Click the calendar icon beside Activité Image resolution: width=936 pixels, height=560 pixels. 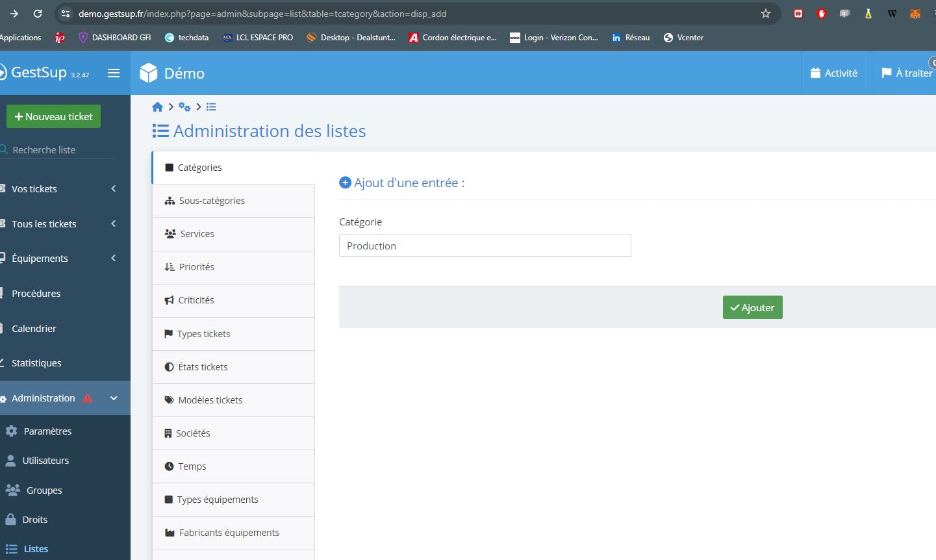[816, 73]
